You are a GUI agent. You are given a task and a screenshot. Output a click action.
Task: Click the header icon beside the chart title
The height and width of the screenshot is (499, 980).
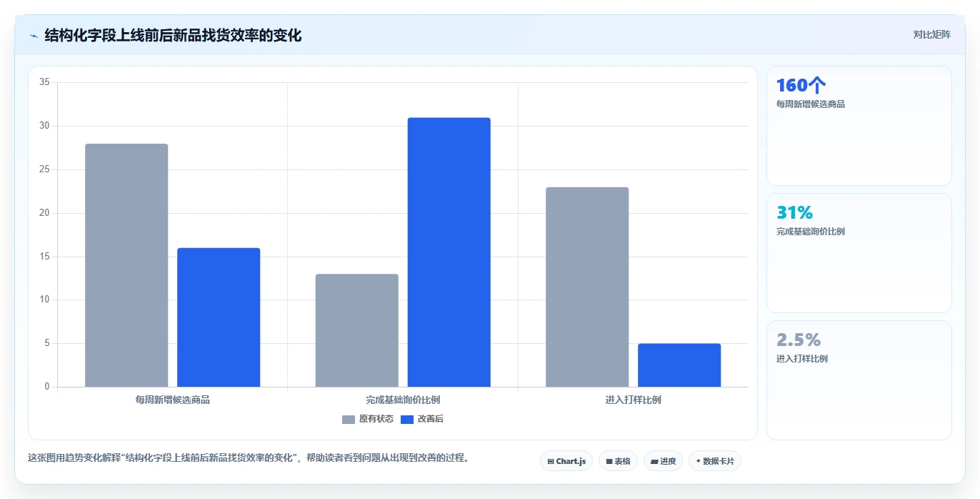pos(34,35)
